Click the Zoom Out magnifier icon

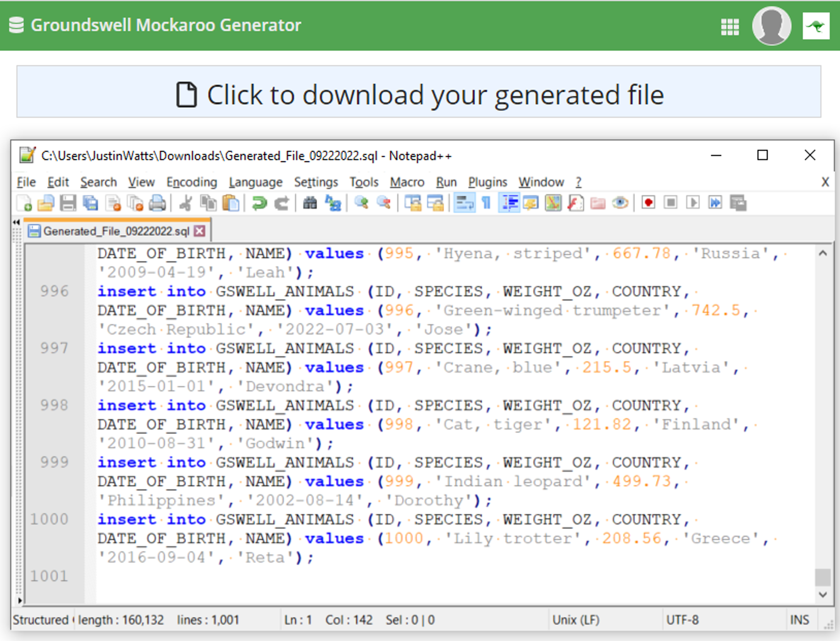(x=384, y=203)
